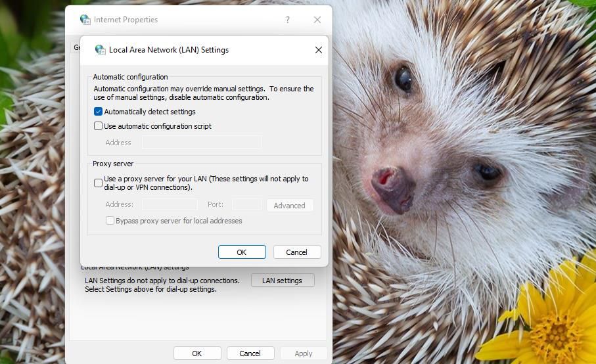Viewport: 596px width, 364px height.
Task: Click the question mark help button
Action: (x=287, y=20)
